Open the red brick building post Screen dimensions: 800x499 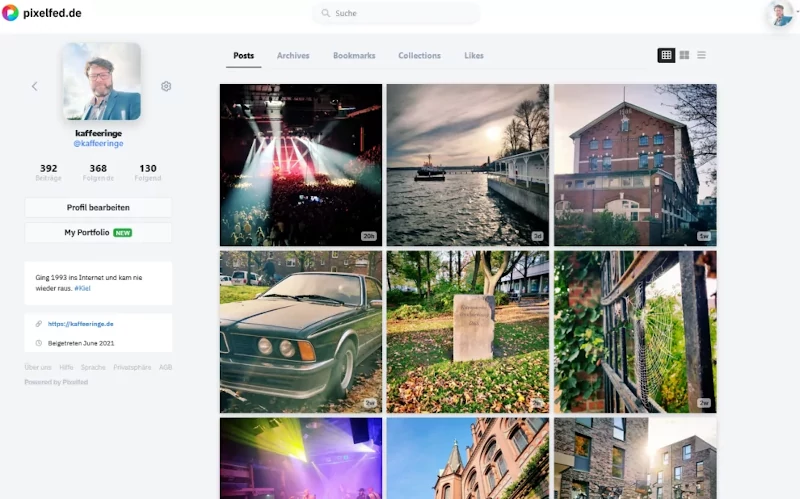(635, 165)
